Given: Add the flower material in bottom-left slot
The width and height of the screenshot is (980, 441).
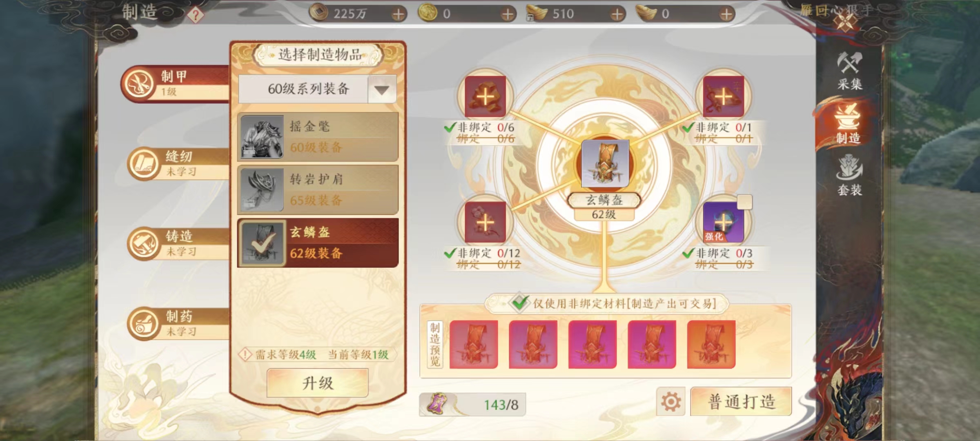Looking at the screenshot, I should point(485,223).
